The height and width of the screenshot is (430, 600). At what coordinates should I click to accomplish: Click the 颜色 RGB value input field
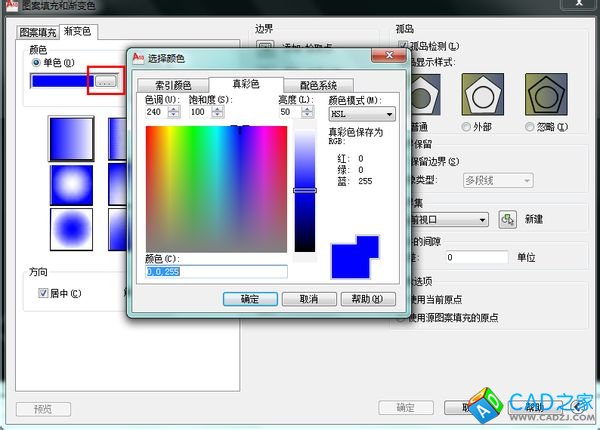[x=216, y=271]
